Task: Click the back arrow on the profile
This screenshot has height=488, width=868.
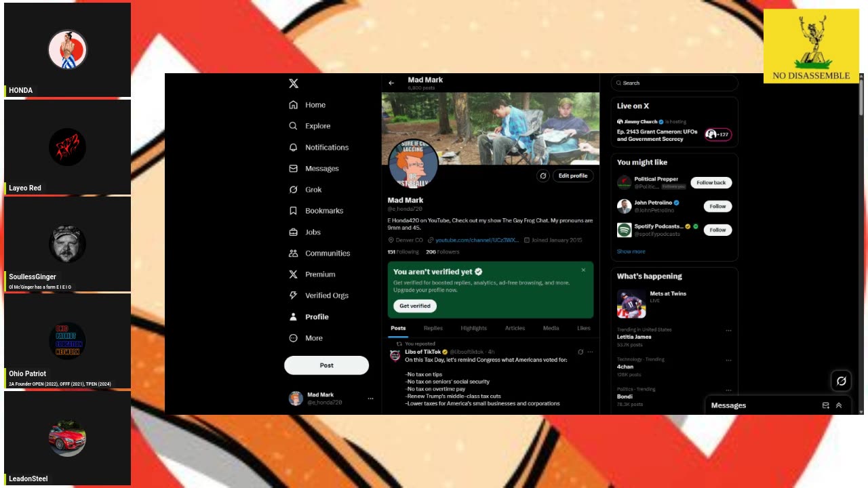Action: (391, 83)
